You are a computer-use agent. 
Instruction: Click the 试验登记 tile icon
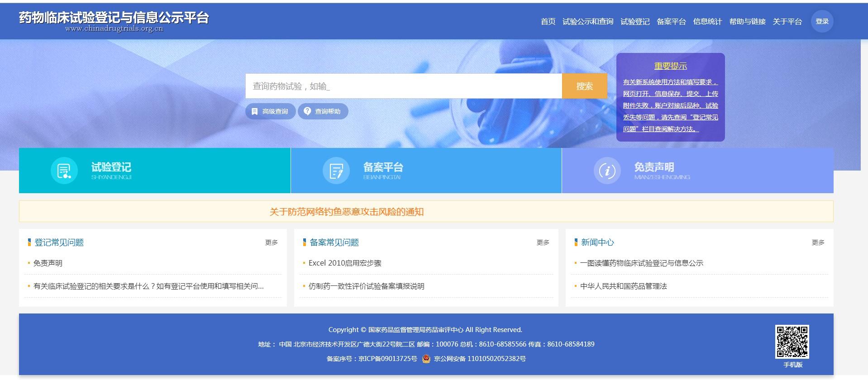64,171
